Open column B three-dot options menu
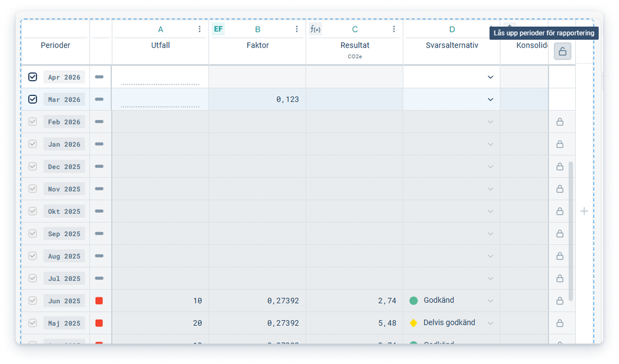This screenshot has width=619, height=364. point(297,29)
